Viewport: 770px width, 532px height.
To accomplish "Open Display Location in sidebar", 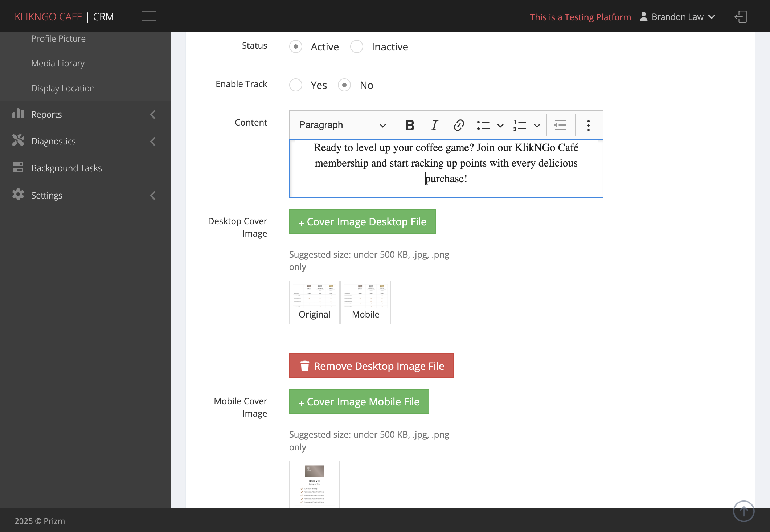I will tap(63, 88).
